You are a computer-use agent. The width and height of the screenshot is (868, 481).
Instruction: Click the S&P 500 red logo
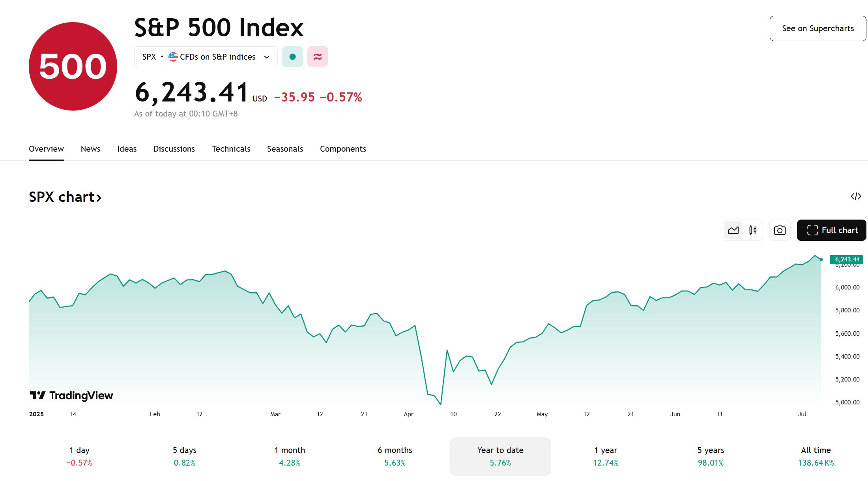73,66
